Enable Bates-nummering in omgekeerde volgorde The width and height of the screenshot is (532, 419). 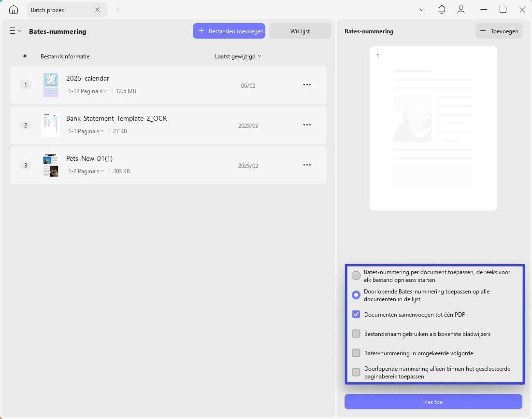(x=356, y=353)
